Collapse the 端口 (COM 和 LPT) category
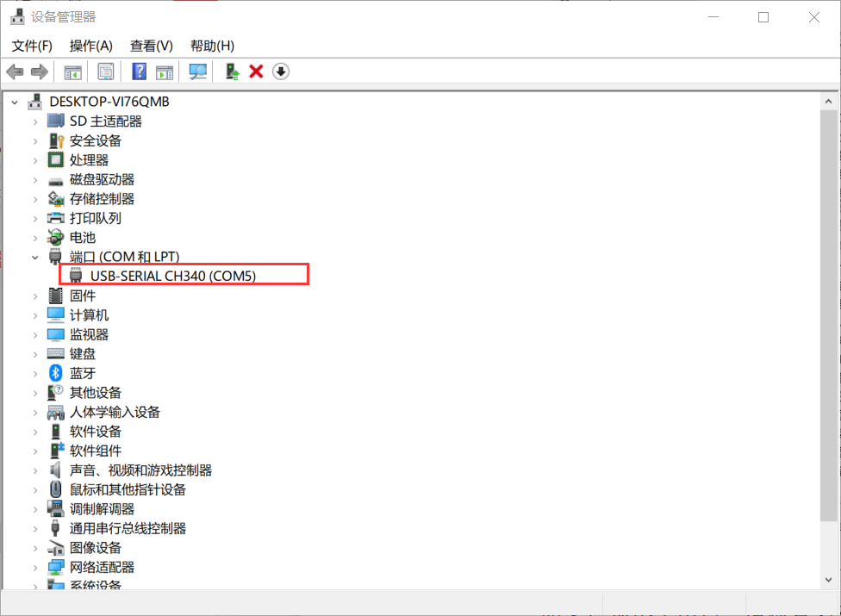The width and height of the screenshot is (841, 616). tap(35, 256)
